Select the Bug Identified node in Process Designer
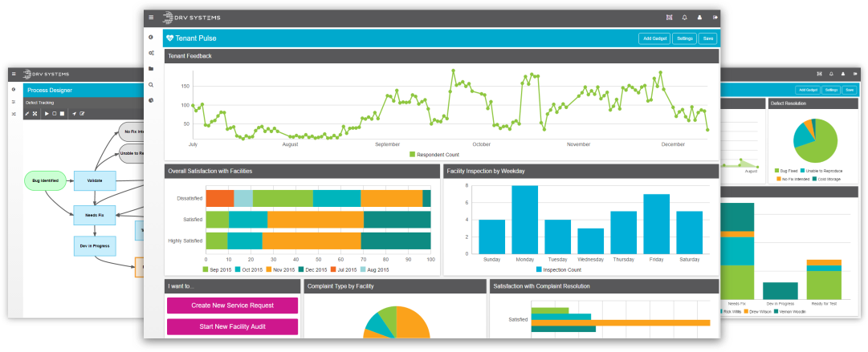This screenshot has height=352, width=868. (46, 180)
